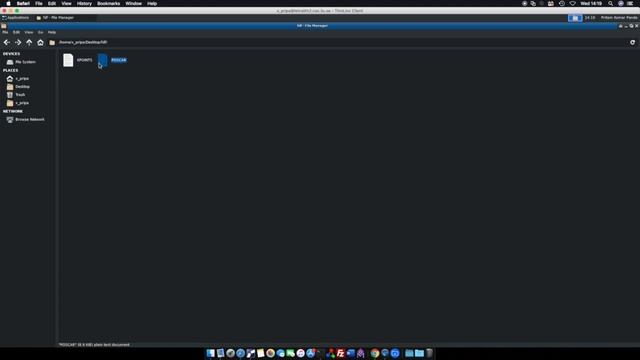Screen dimensions: 640x360
Task: Open Spotlight search magnifier in menu bar
Action: [x=610, y=3]
